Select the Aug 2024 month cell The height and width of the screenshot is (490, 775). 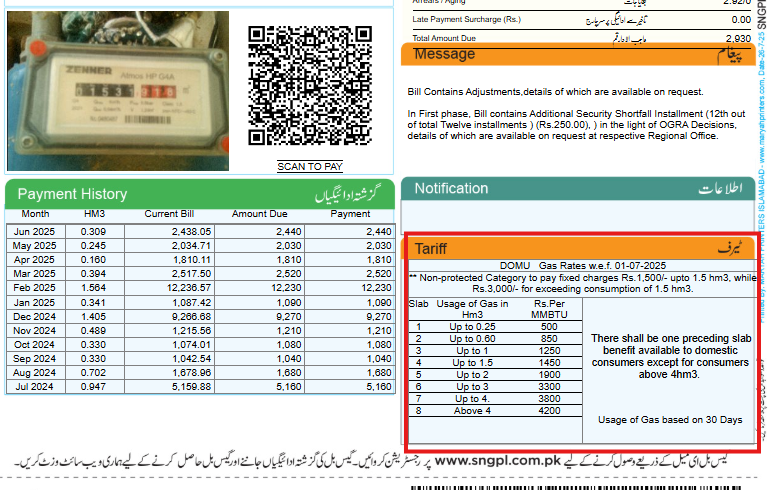[35, 373]
